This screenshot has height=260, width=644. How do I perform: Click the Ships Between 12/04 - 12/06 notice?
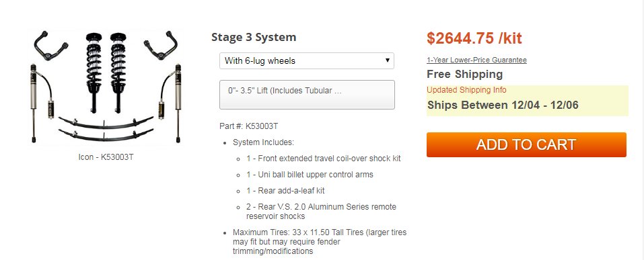click(x=503, y=105)
